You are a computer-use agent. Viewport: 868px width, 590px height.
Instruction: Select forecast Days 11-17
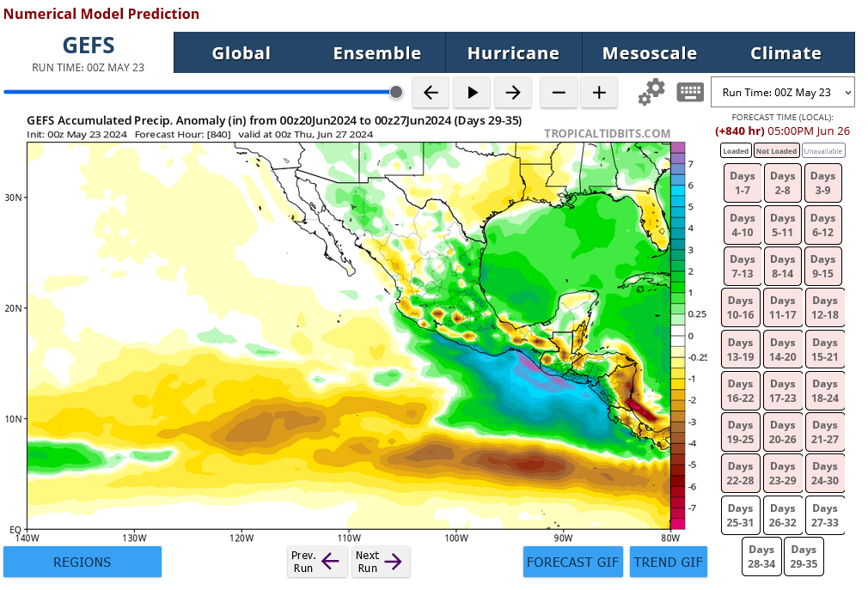click(x=783, y=308)
